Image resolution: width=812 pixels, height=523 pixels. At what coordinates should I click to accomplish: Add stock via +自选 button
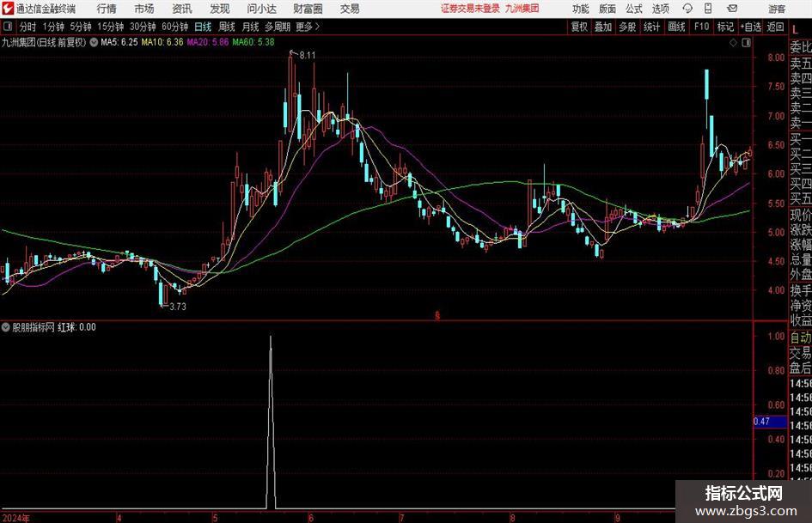[751, 27]
